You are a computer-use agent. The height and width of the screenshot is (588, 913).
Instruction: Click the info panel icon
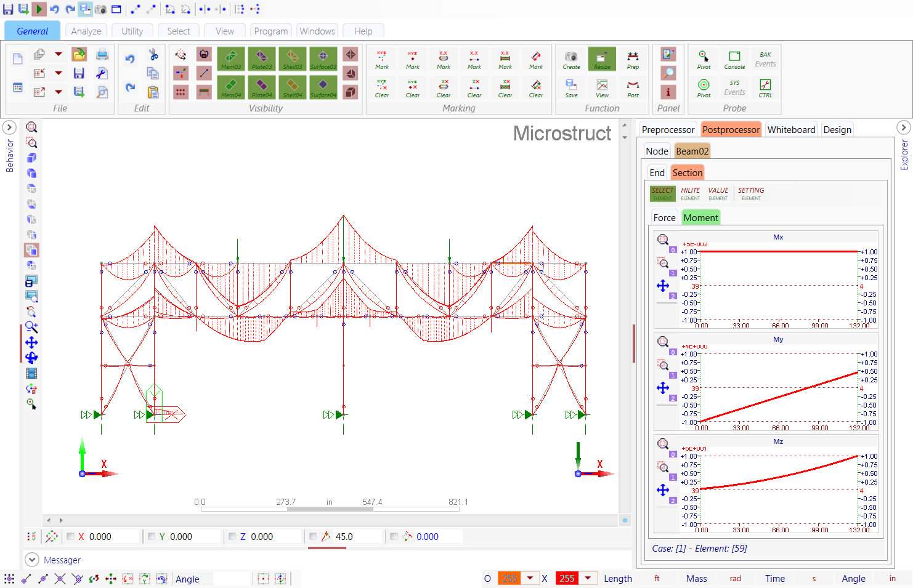[668, 92]
